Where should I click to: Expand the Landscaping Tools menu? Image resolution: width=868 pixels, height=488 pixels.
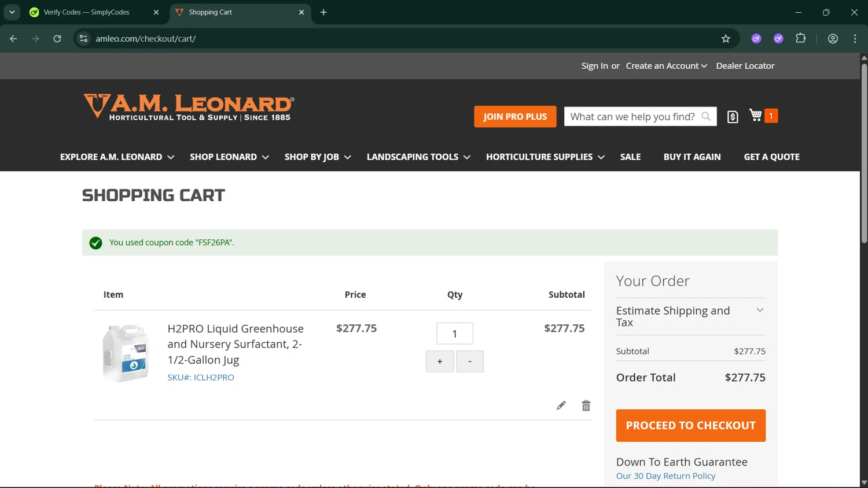pos(418,157)
